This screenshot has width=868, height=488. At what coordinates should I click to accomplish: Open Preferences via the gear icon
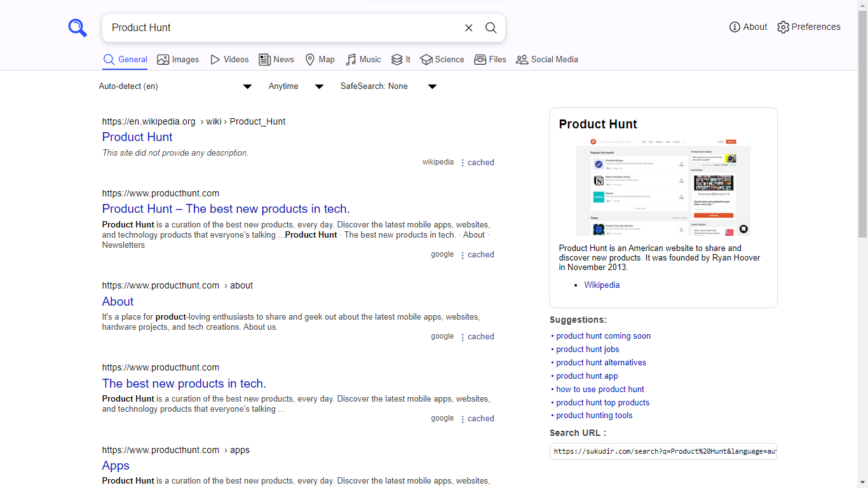[783, 27]
